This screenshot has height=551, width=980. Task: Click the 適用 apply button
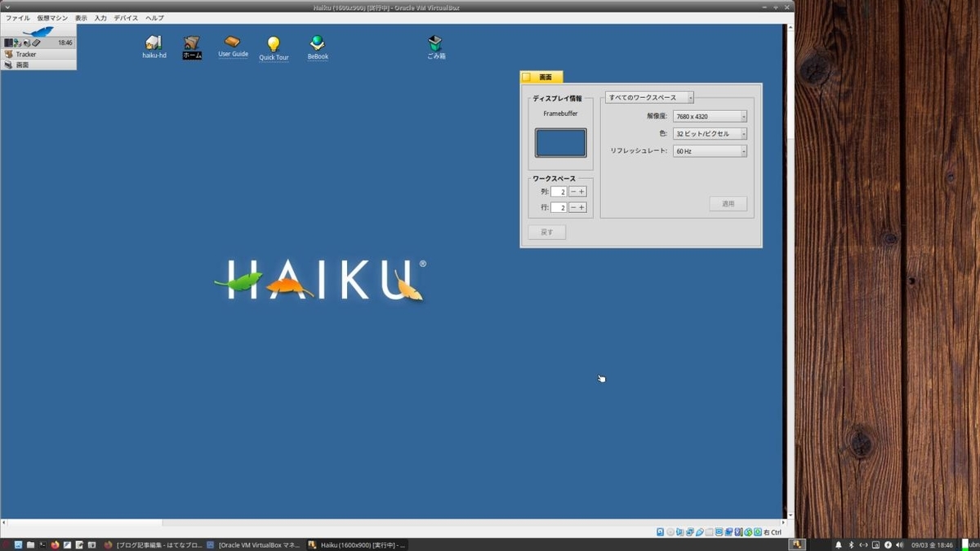click(728, 203)
